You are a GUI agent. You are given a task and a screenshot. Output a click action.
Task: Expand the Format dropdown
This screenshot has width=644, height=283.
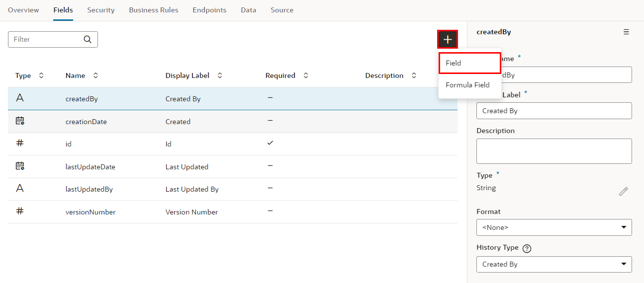pyautogui.click(x=554, y=227)
